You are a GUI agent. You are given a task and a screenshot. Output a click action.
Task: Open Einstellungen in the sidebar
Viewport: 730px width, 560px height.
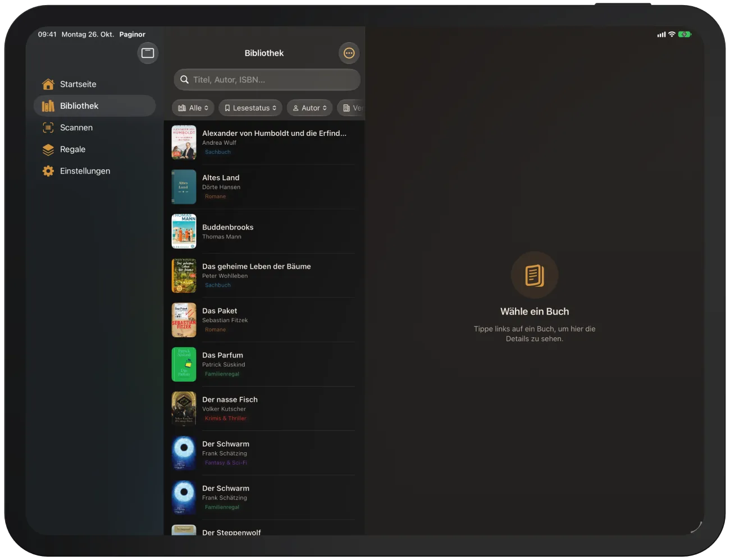click(94, 171)
